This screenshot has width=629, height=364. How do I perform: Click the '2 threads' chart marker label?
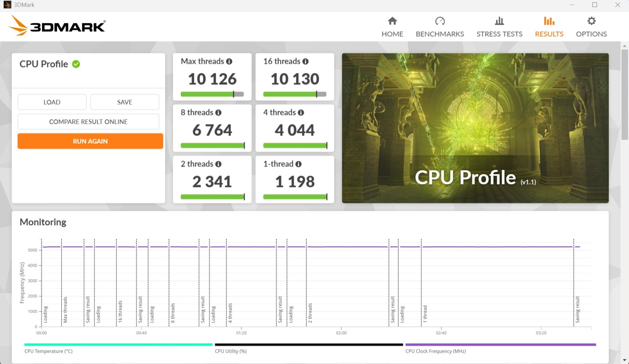coord(310,313)
